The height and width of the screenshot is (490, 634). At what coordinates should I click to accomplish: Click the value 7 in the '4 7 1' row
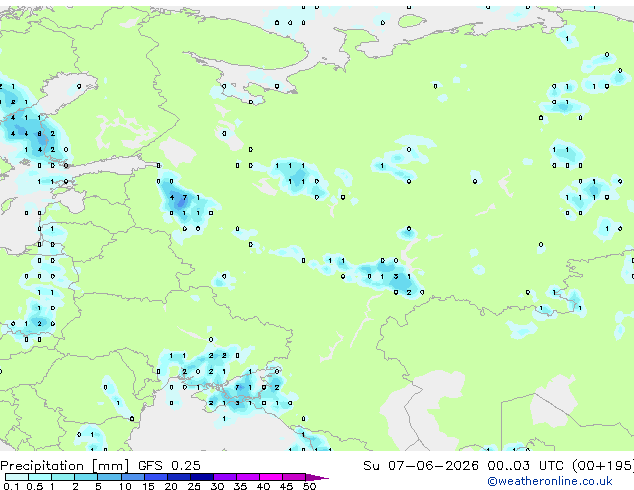pyautogui.click(x=185, y=197)
